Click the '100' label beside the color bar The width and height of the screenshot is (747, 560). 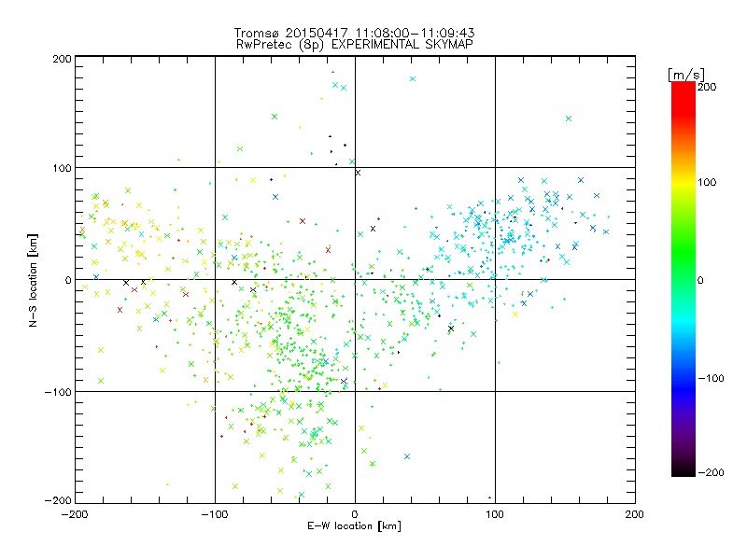707,182
